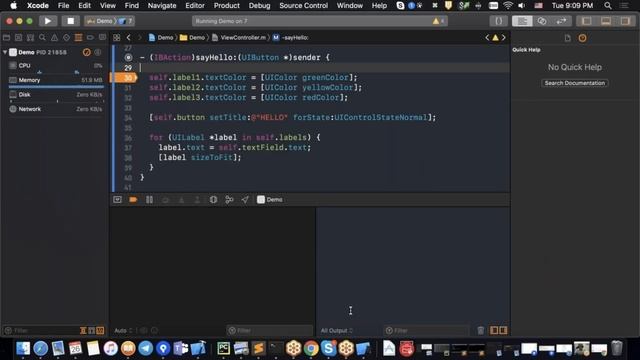Open the -sayHello: method breadcrumb menu
Image resolution: width=640 pixels, height=360 pixels.
(x=291, y=38)
